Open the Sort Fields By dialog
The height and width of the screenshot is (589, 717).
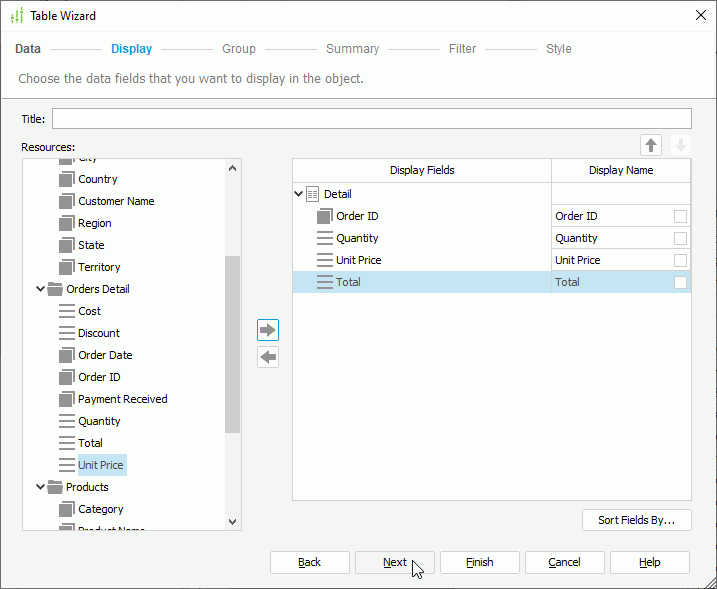click(637, 520)
